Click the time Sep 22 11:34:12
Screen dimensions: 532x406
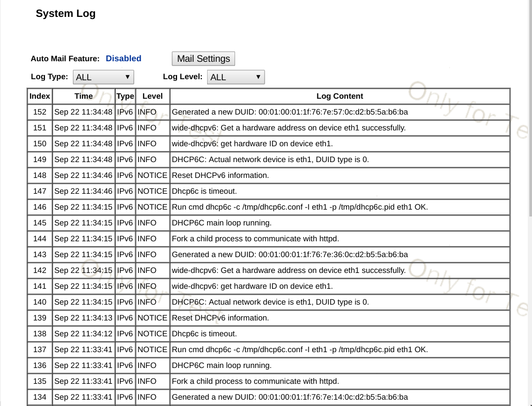[83, 334]
